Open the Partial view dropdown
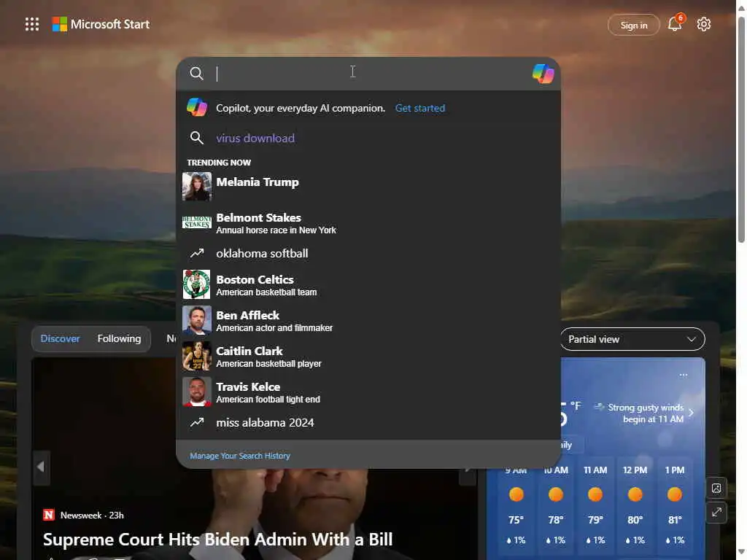 [632, 339]
